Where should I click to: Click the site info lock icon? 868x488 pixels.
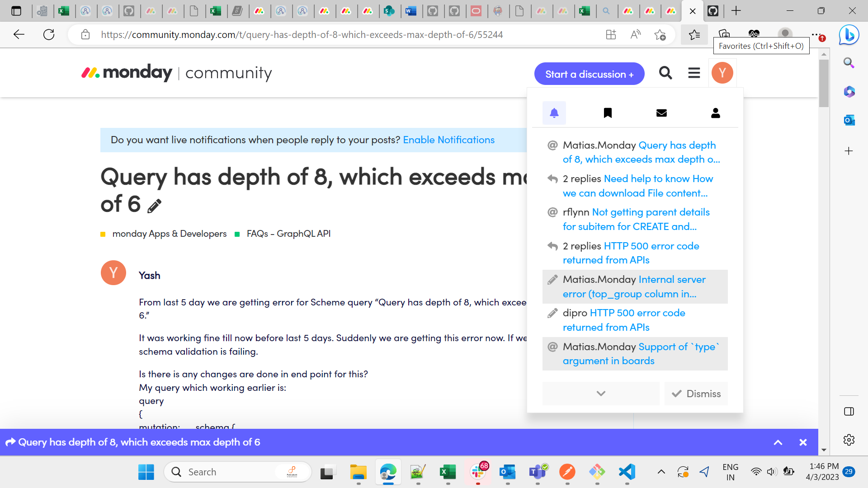[x=85, y=34]
